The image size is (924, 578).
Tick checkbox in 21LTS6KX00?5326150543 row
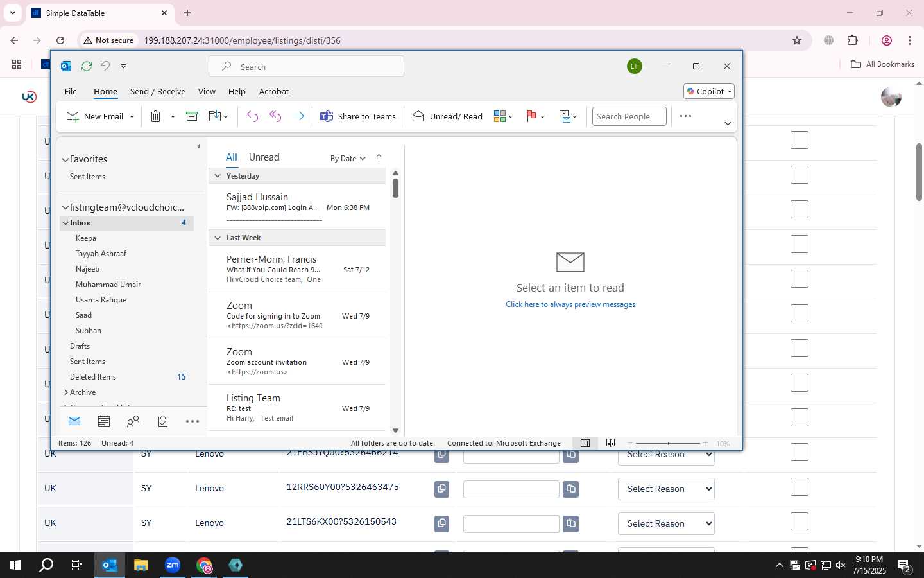(x=800, y=521)
